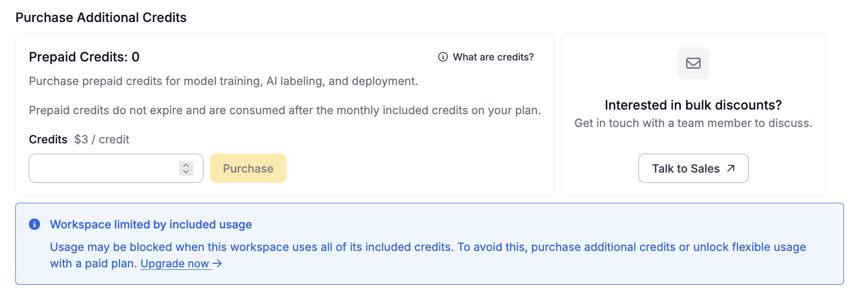
Task: Click the $3 / credit price text
Action: coord(101,139)
